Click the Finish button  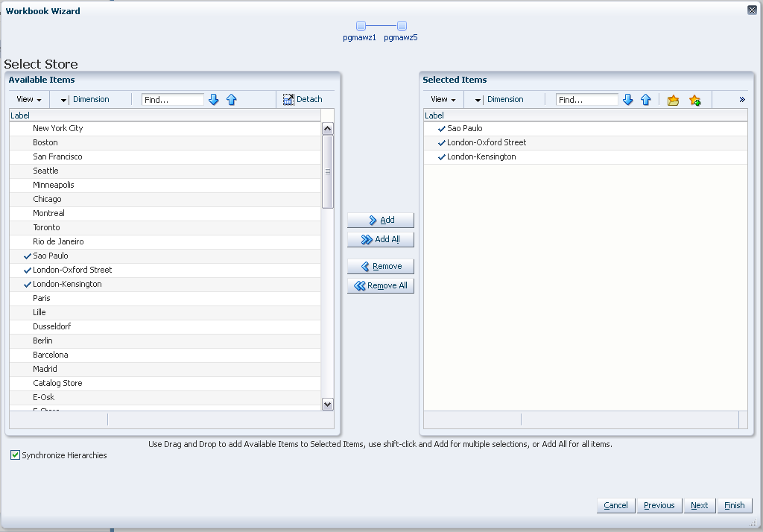pos(734,505)
